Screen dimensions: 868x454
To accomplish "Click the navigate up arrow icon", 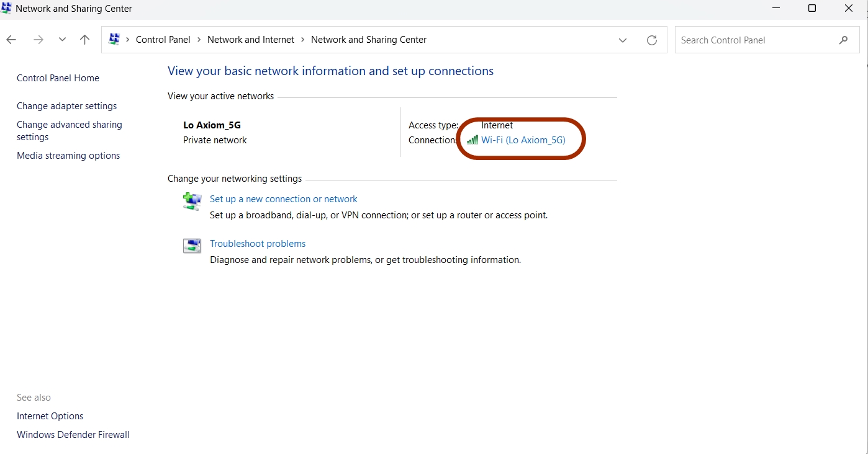I will coord(84,39).
